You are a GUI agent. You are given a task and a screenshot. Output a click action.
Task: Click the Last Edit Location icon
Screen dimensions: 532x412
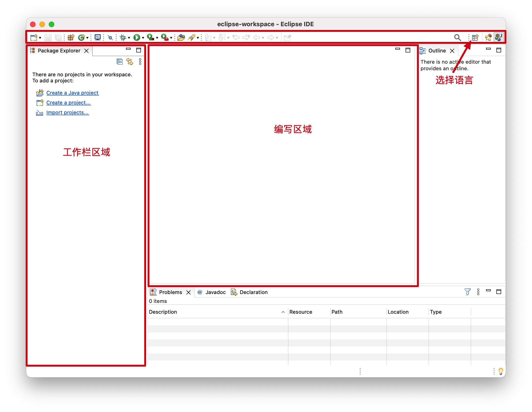tap(236, 37)
